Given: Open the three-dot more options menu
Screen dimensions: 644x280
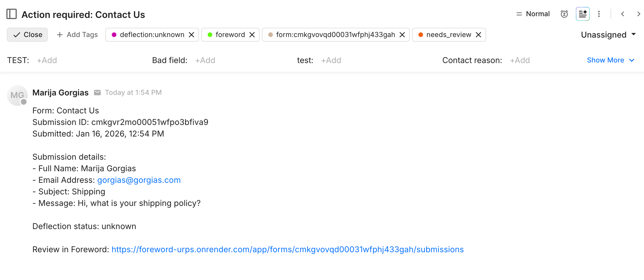Looking at the screenshot, I should pos(599,14).
